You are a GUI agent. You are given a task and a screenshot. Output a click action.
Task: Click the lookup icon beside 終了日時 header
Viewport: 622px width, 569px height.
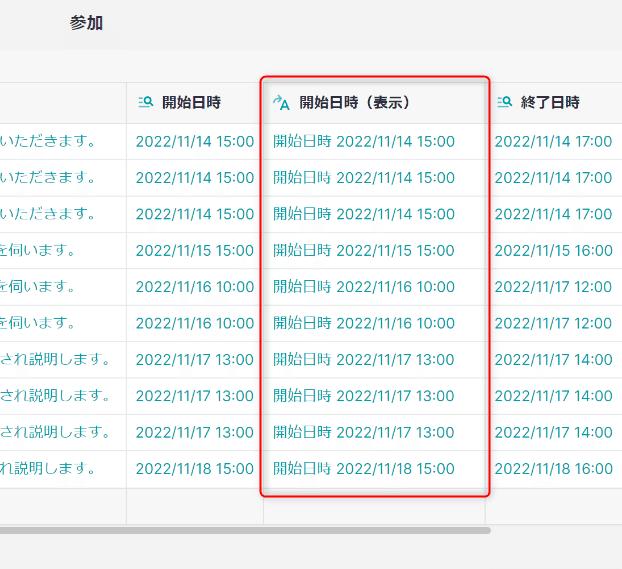tap(505, 102)
